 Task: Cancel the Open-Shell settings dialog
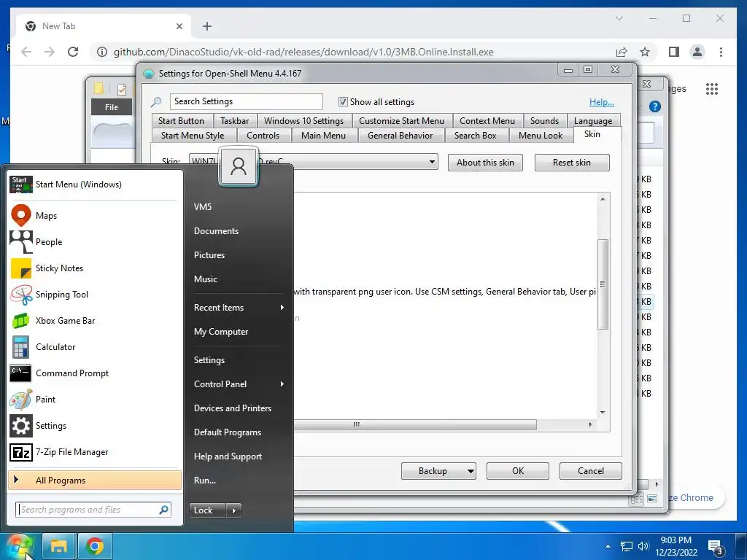click(x=591, y=471)
